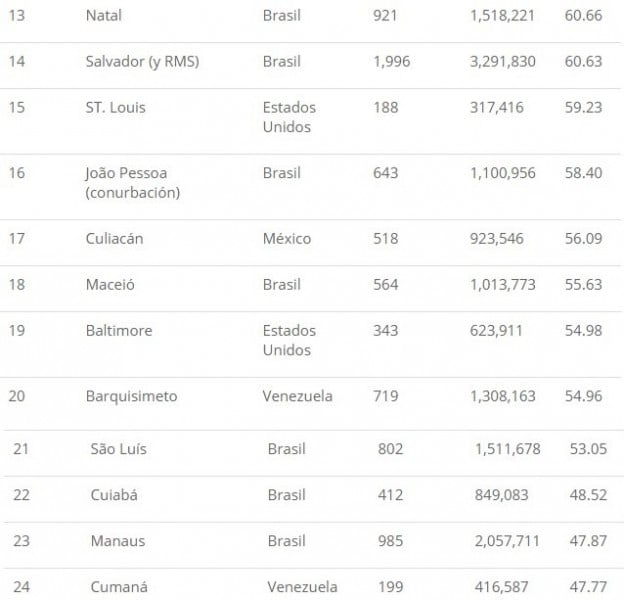Select Manaus in the table

tap(117, 541)
